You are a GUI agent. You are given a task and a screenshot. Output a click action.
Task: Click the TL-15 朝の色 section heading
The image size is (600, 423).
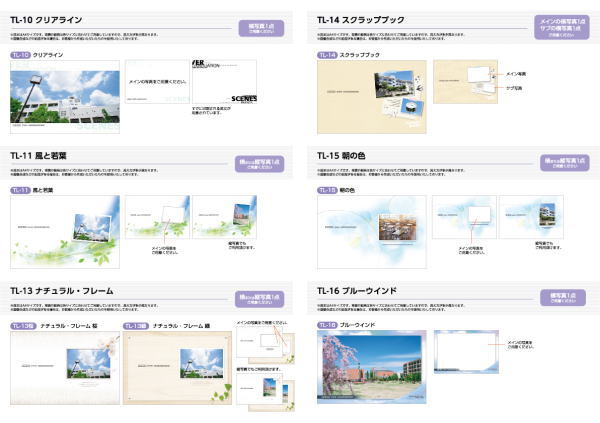(341, 156)
